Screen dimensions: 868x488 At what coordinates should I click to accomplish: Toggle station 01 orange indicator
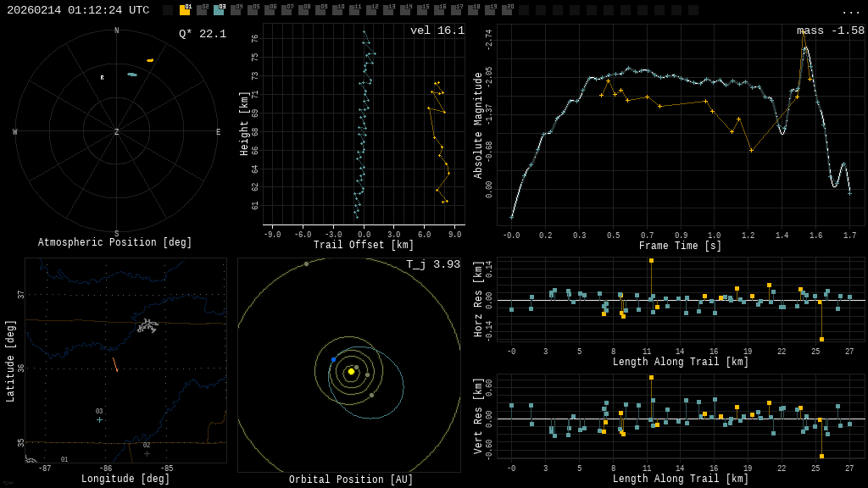click(185, 10)
